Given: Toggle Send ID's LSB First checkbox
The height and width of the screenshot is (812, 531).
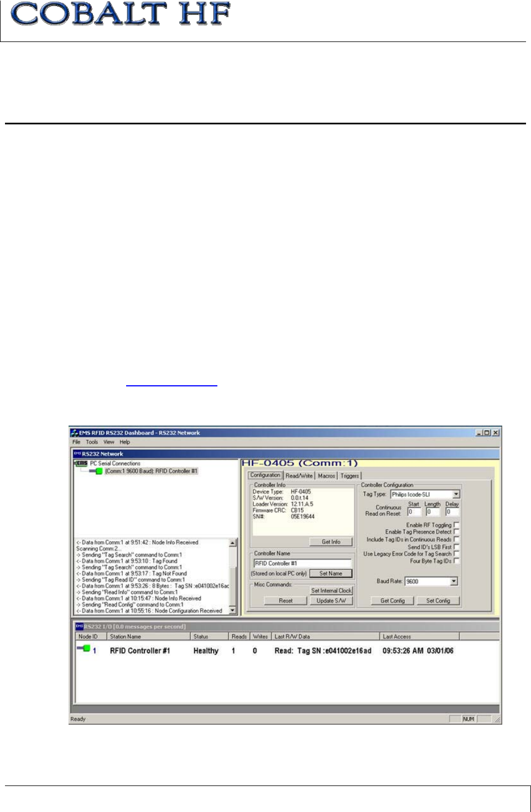Looking at the screenshot, I should (456, 547).
